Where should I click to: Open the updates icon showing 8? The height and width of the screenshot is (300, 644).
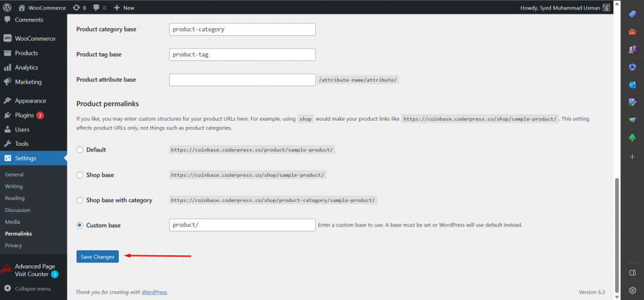point(79,8)
